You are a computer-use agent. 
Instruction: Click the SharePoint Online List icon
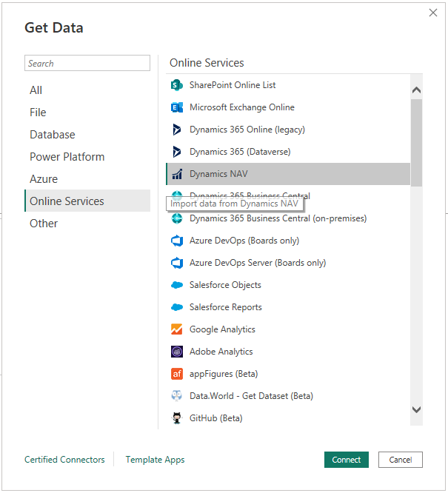[177, 85]
